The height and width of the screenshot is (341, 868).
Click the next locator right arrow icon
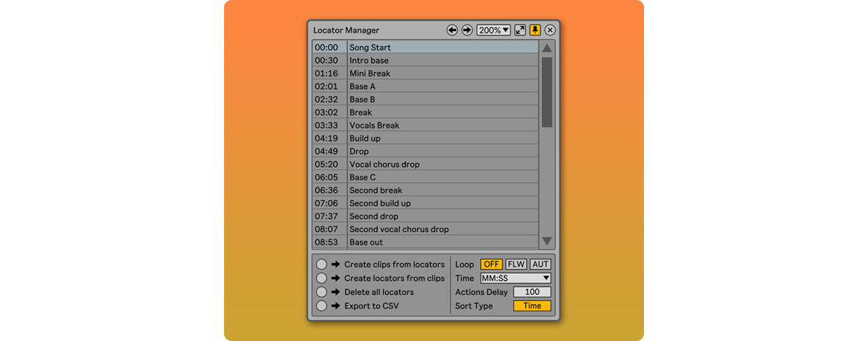467,30
